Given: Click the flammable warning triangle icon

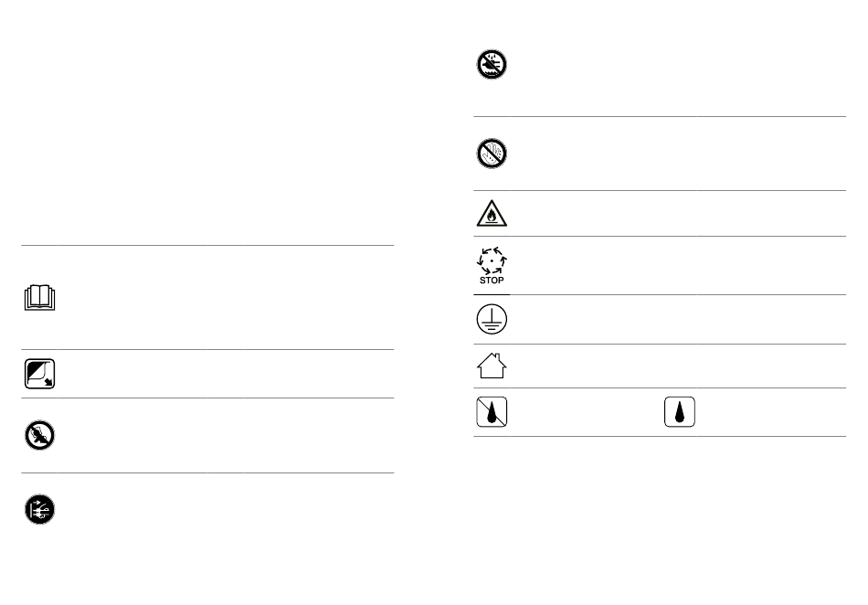Looking at the screenshot, I should coord(492,214).
